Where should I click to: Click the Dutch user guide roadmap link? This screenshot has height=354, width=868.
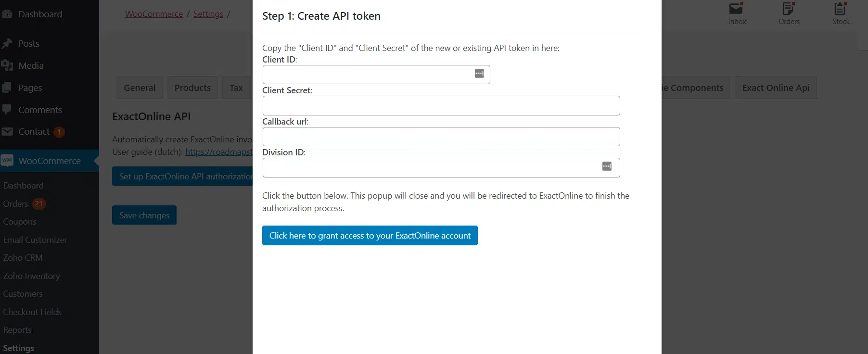point(219,152)
